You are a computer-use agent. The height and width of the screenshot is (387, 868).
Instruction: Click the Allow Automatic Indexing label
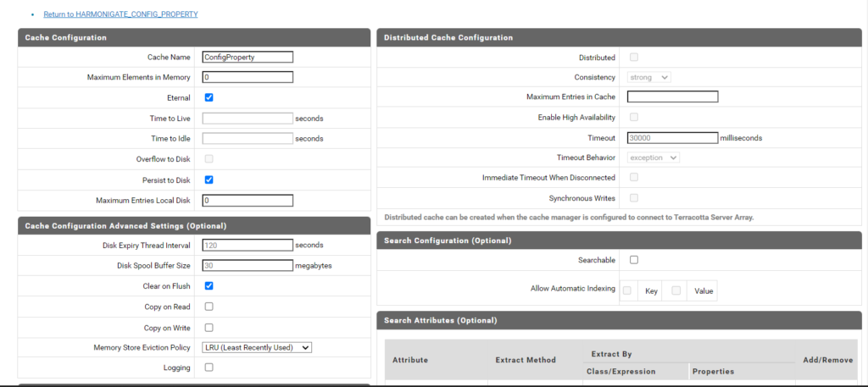click(573, 289)
